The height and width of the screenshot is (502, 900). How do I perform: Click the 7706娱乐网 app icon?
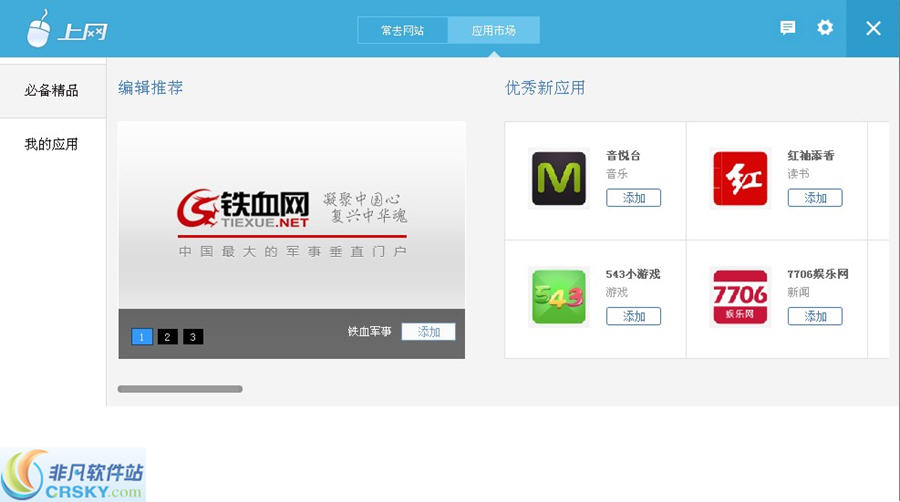[x=740, y=297]
